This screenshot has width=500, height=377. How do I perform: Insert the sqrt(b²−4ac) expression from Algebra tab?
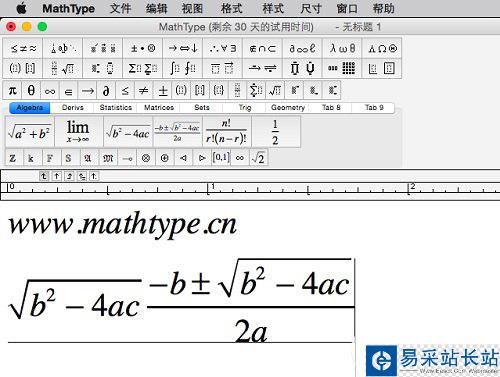(x=128, y=132)
